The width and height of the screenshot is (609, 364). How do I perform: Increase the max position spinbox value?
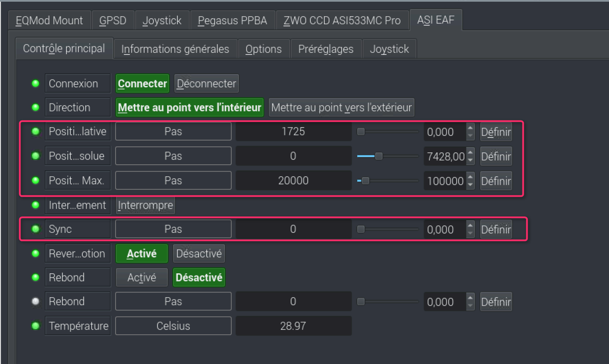tap(470, 177)
